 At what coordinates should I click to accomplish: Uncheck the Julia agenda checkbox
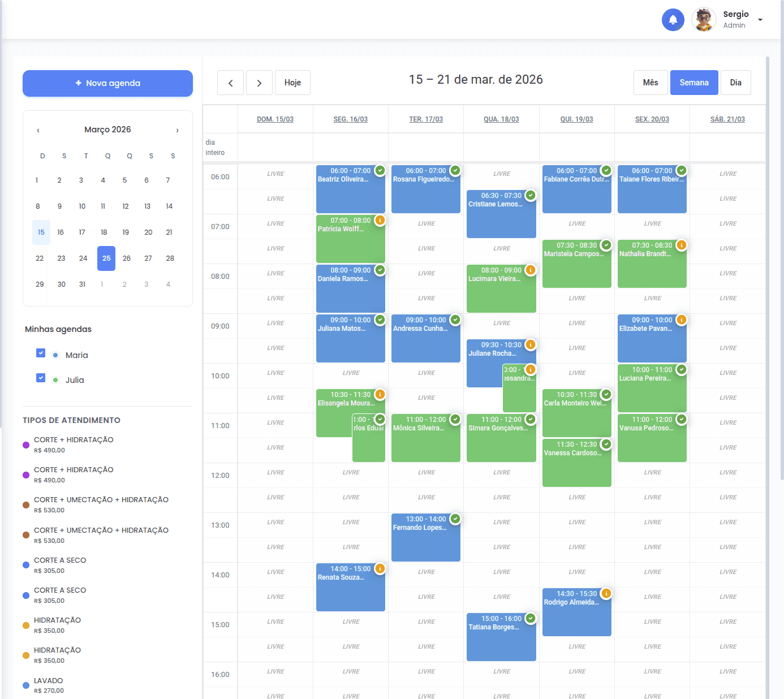[x=41, y=378]
